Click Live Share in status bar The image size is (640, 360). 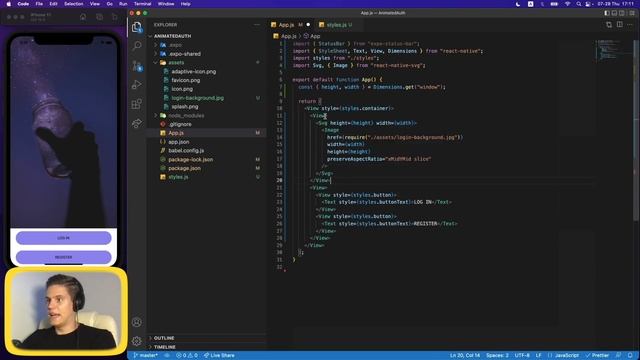[x=219, y=356]
